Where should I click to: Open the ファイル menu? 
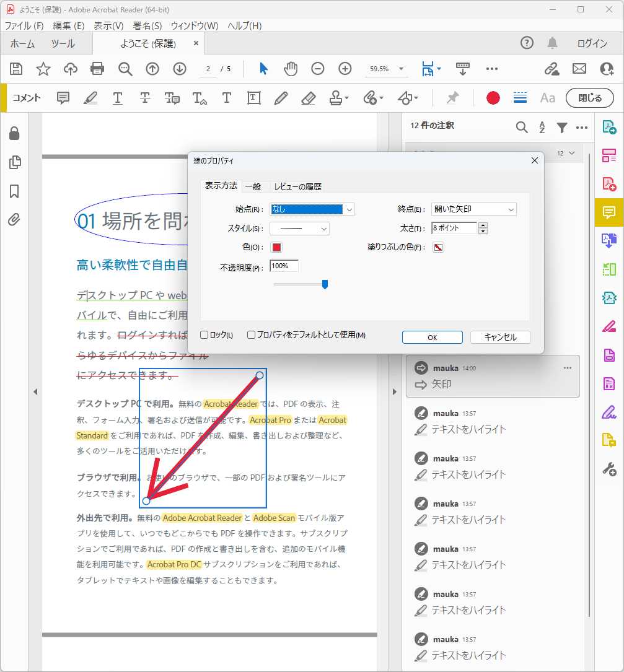pos(24,26)
